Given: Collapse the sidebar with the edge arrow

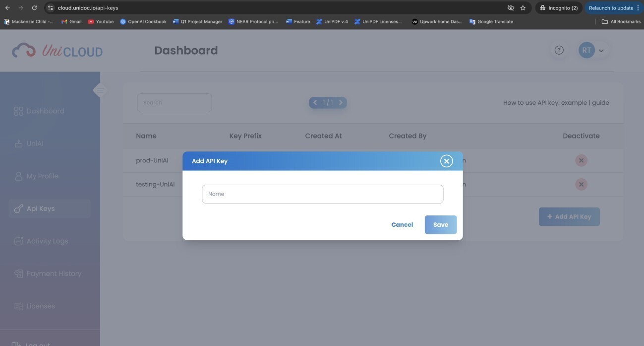Looking at the screenshot, I should click(100, 90).
